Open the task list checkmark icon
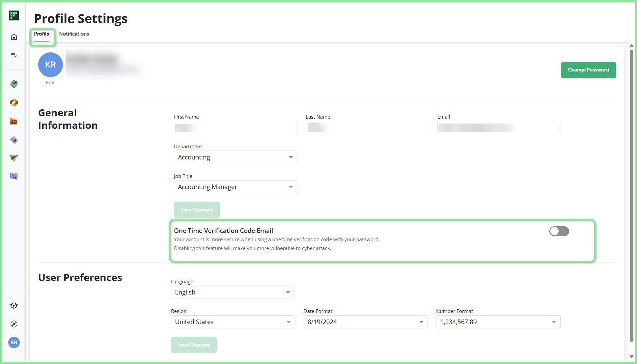637x364 pixels. 14,55
